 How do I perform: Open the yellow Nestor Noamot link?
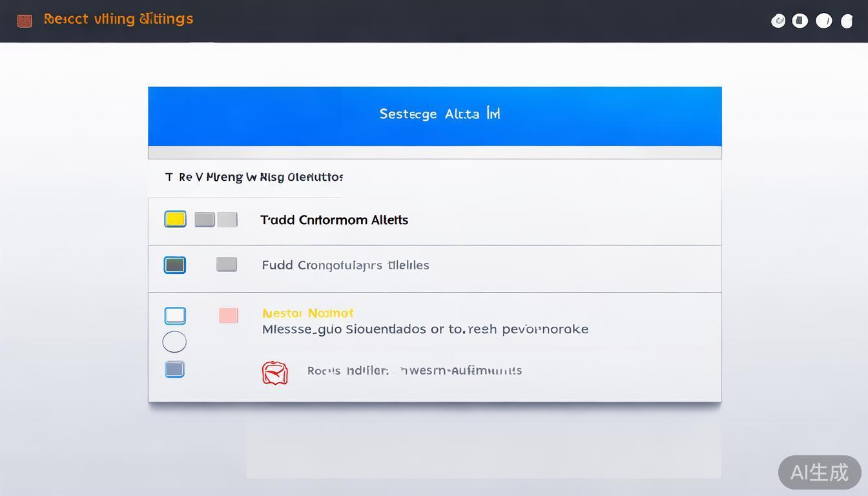(x=307, y=313)
